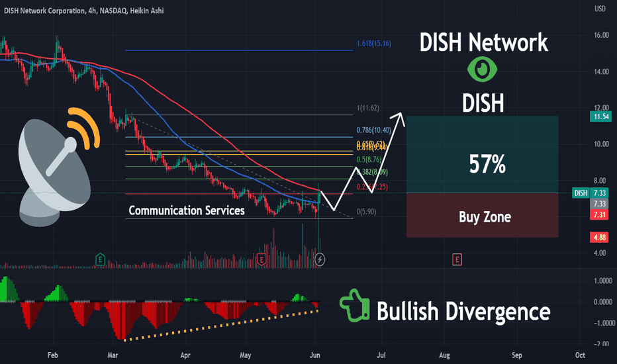Click the 12.00 price axis label
This screenshot has width=617, height=364.
(x=601, y=107)
